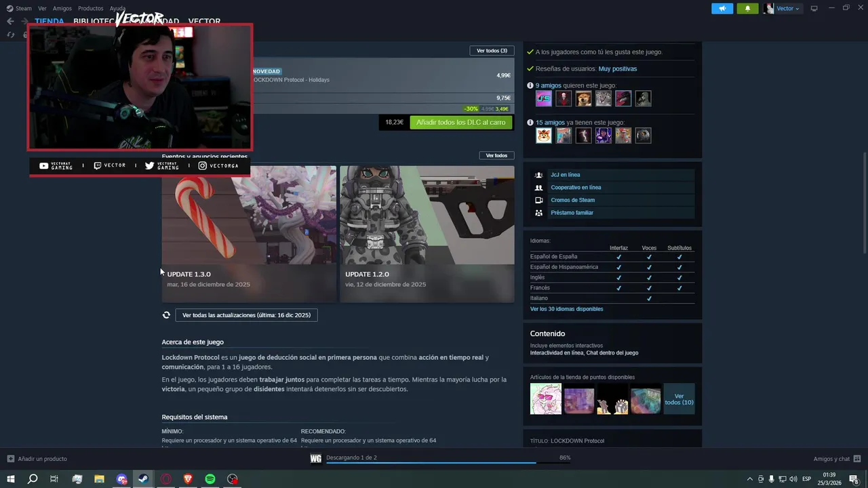The height and width of the screenshot is (488, 868).
Task: Enter Big Picture mode via monitor icon
Action: [814, 8]
